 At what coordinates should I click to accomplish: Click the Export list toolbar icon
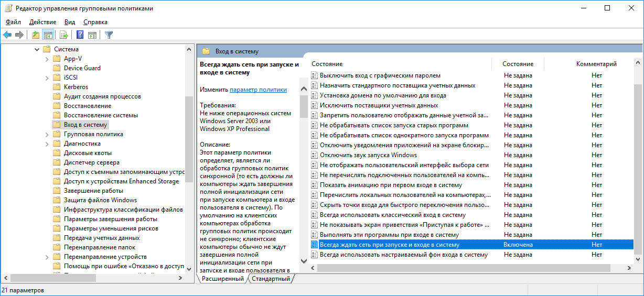[64, 35]
